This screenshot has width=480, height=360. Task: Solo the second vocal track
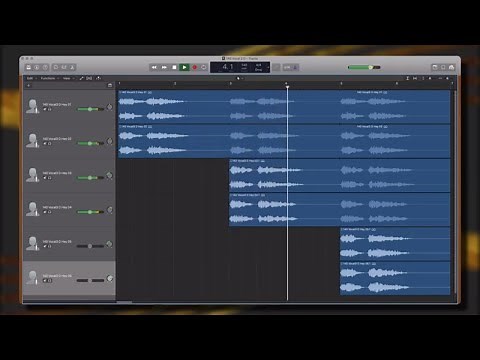(x=50, y=143)
